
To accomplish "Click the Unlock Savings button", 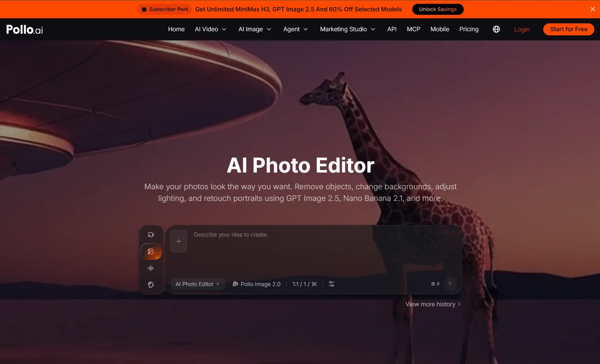I will pos(438,9).
